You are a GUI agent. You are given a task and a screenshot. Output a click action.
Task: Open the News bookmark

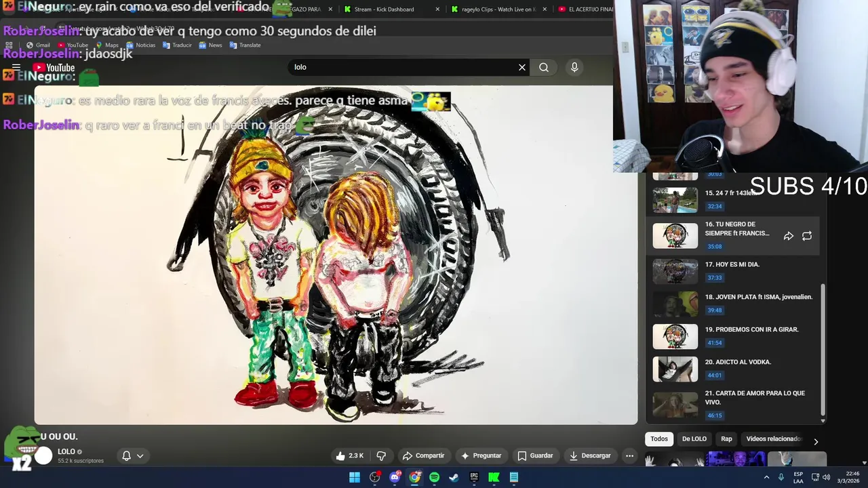(210, 45)
